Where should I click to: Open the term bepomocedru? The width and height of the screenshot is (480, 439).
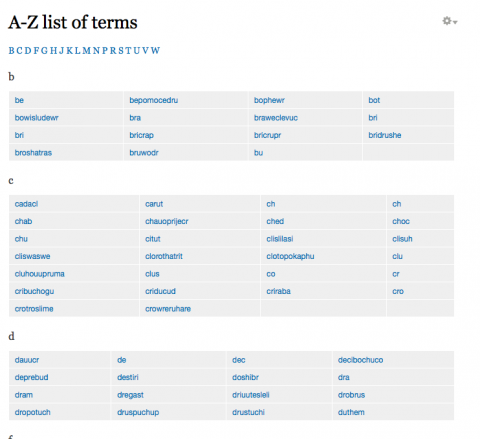(x=154, y=100)
